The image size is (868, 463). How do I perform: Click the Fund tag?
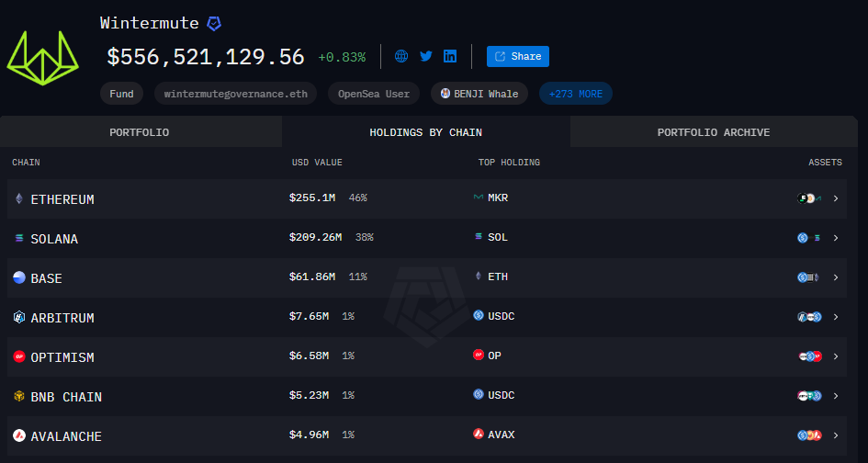pyautogui.click(x=121, y=94)
